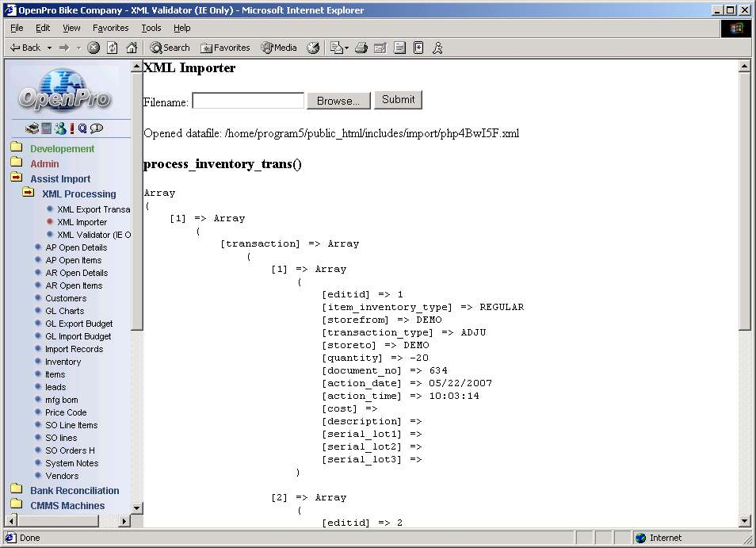This screenshot has height=548, width=756.
Task: Click the browser Home icon
Action: point(132,48)
